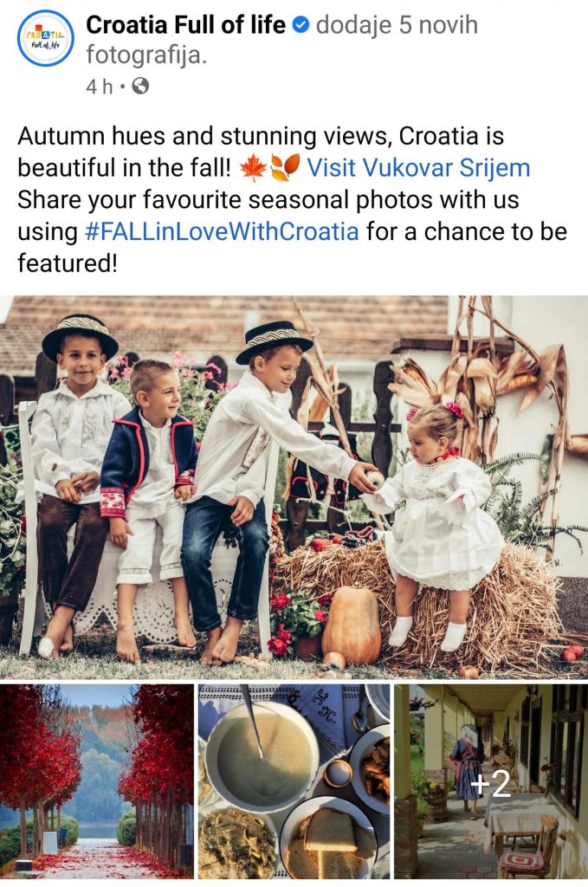
Task: Open the red autumn trees photo
Action: click(x=97, y=781)
